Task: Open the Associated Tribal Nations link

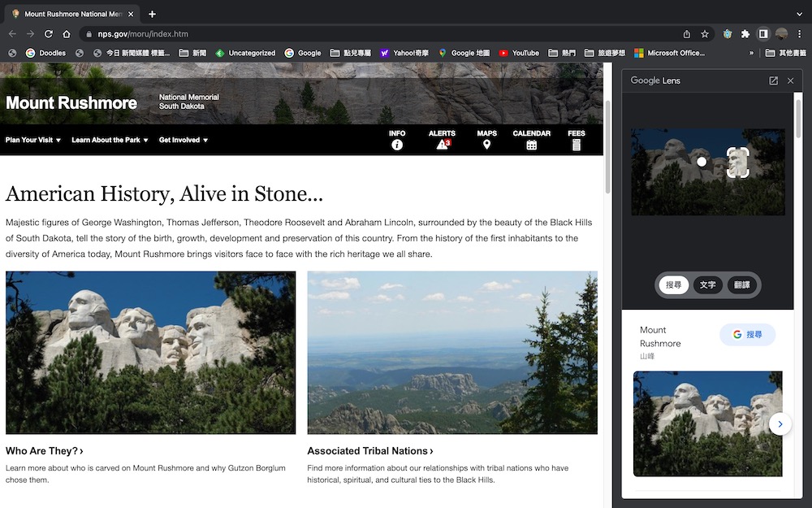Action: (x=370, y=451)
